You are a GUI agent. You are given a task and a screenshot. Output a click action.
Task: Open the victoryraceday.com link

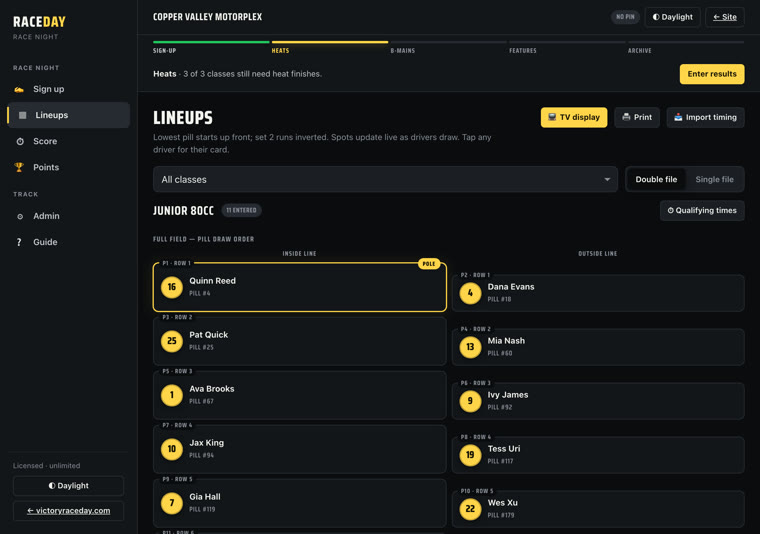coord(68,511)
